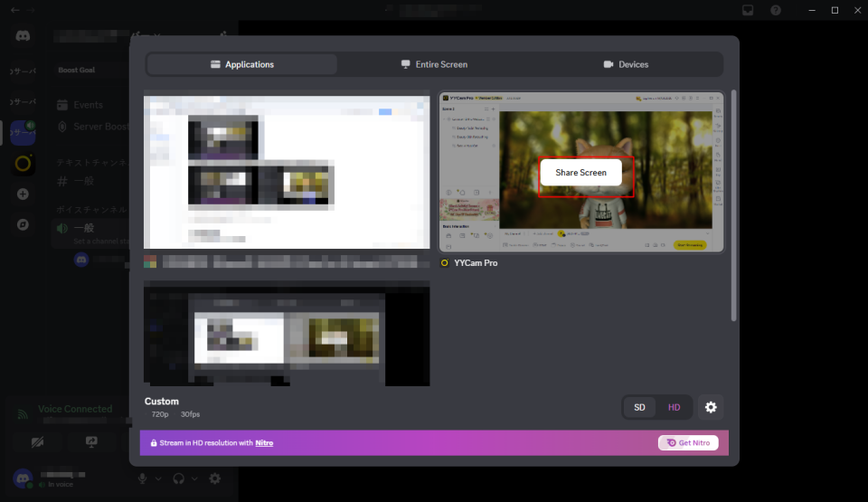Screen dimensions: 868x502
Task: Open stream settings gear icon
Action: 711,407
